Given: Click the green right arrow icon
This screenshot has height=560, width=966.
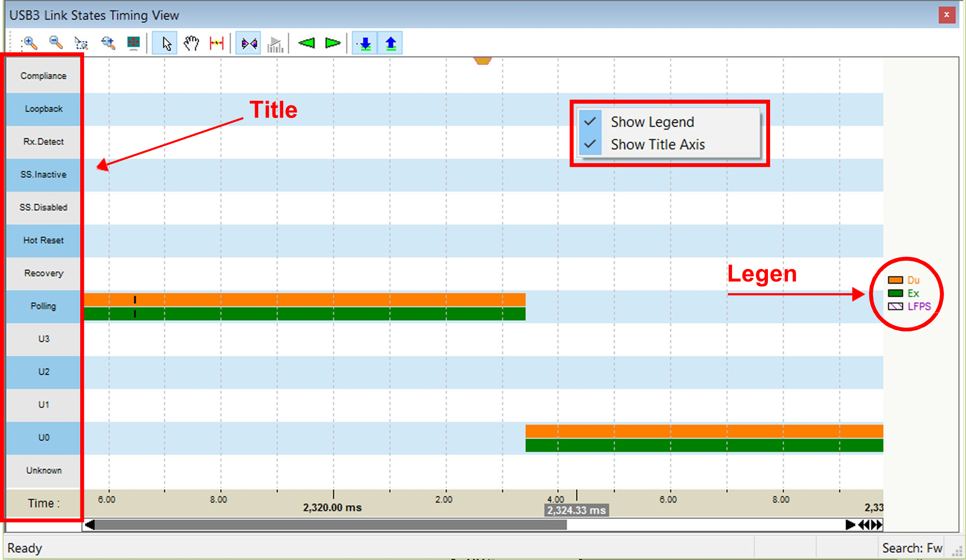Looking at the screenshot, I should pos(333,43).
